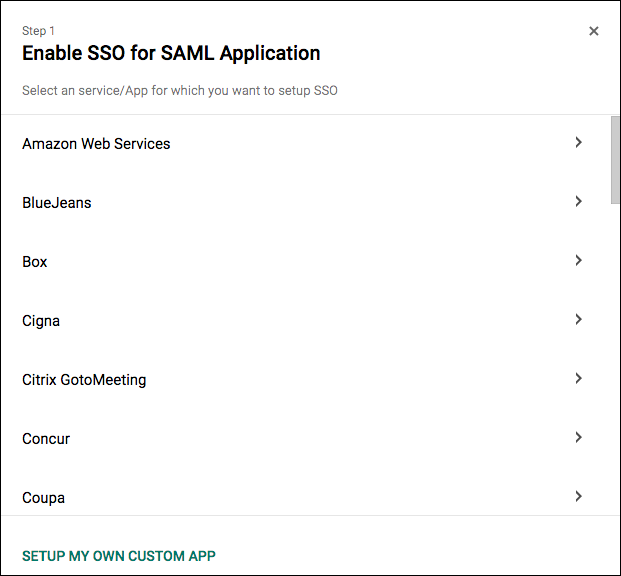Click the vertical scrollbar thumb

(614, 160)
